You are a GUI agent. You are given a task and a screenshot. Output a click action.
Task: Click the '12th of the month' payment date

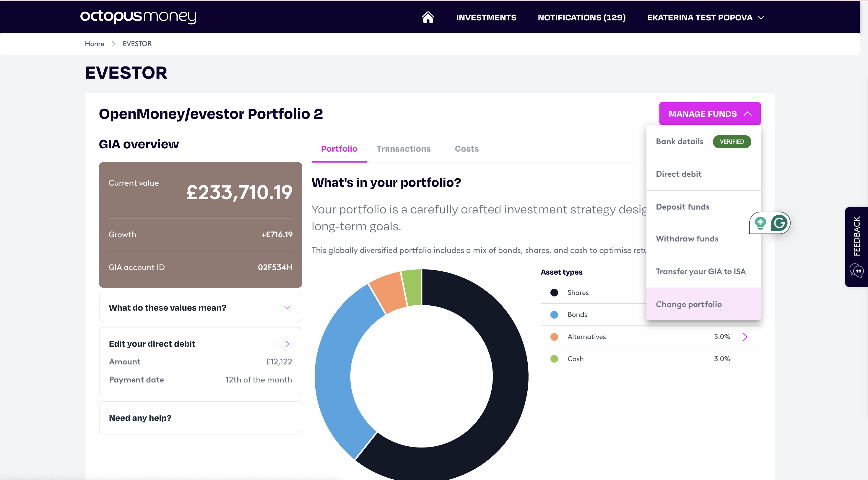[x=259, y=380]
